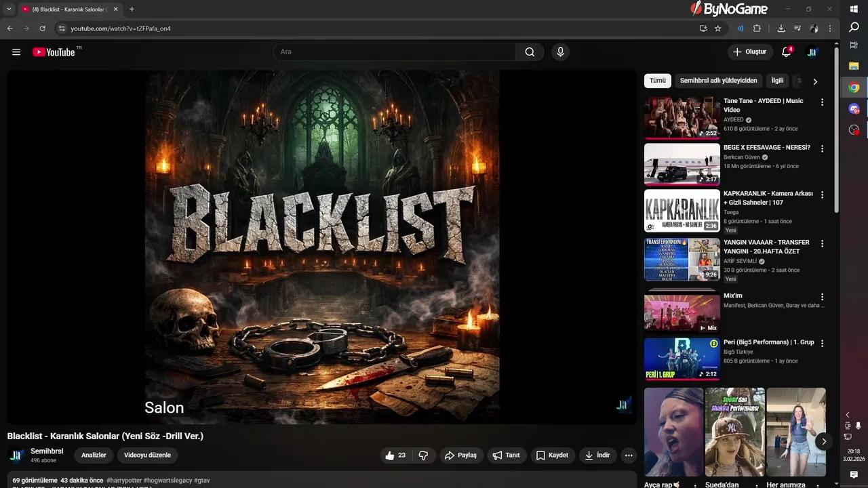Open the Ayça rap Short

[x=673, y=432]
